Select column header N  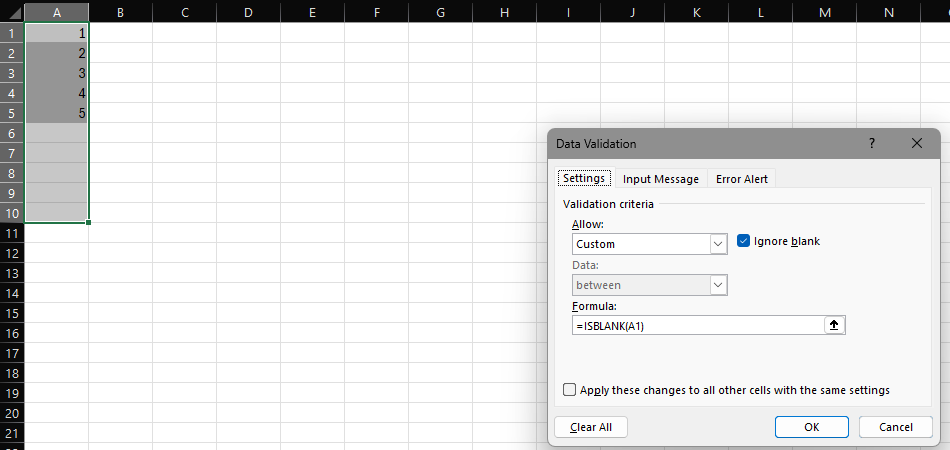coord(888,12)
